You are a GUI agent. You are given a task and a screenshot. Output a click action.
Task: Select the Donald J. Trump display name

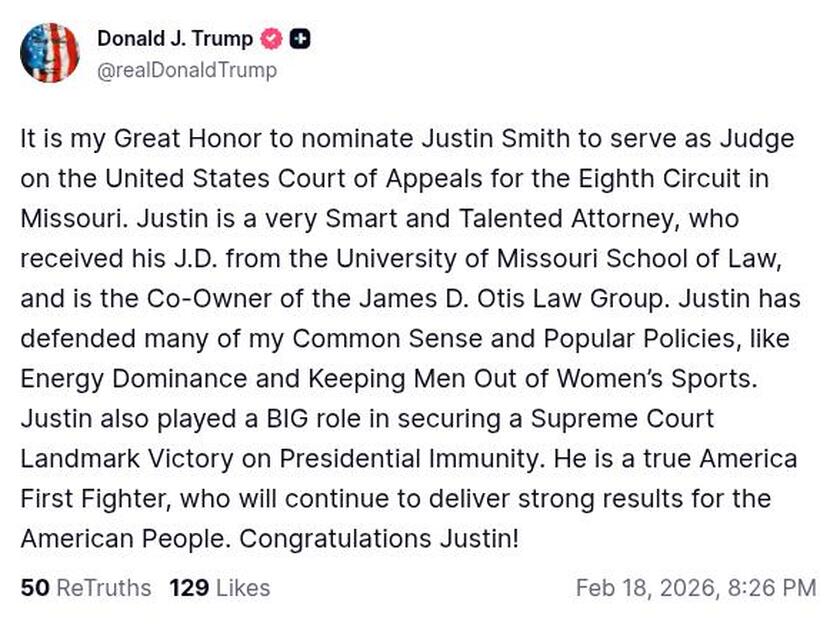(173, 40)
